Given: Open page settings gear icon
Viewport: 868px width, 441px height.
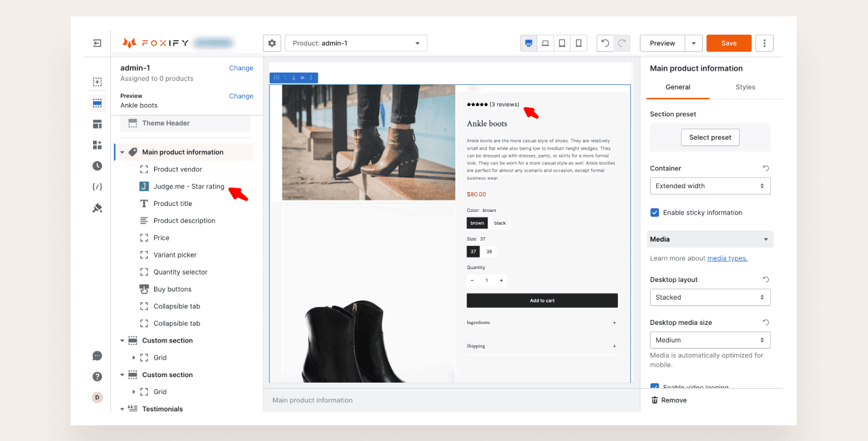Looking at the screenshot, I should coord(272,43).
